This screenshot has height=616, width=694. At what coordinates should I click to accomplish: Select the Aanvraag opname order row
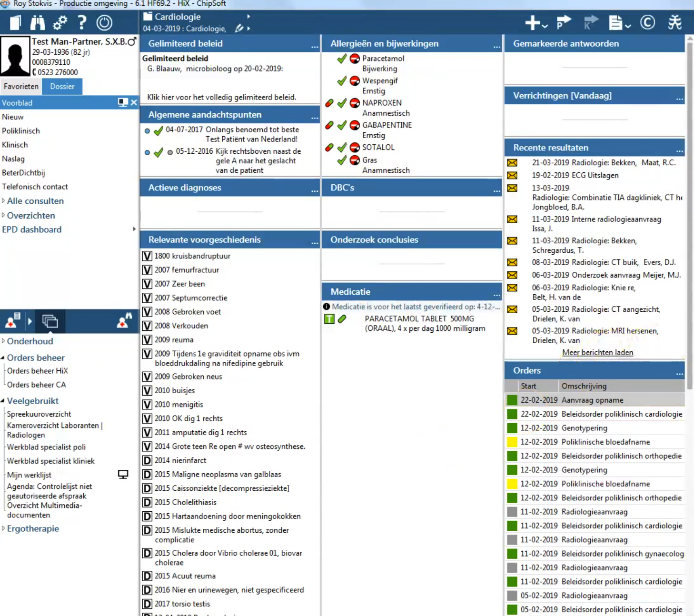click(595, 400)
